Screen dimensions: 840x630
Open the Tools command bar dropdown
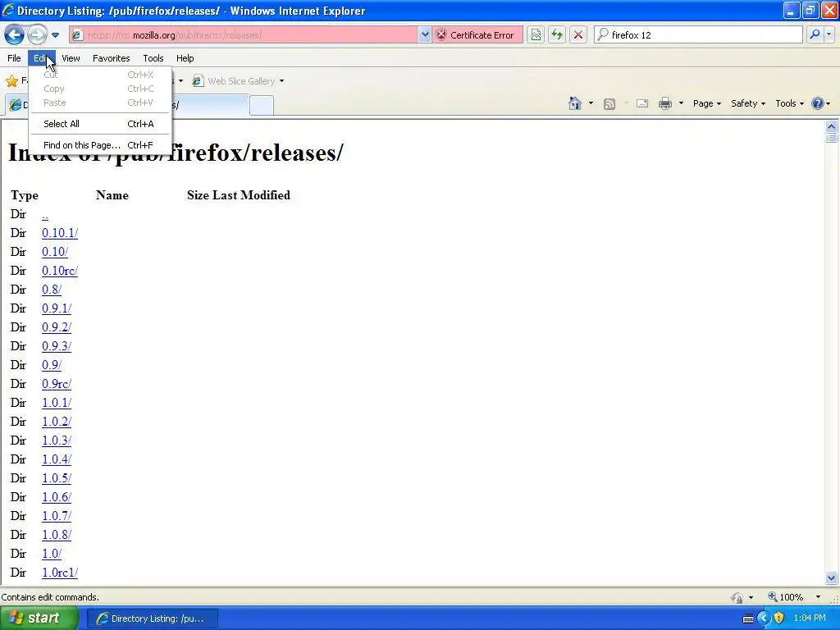[x=790, y=103]
